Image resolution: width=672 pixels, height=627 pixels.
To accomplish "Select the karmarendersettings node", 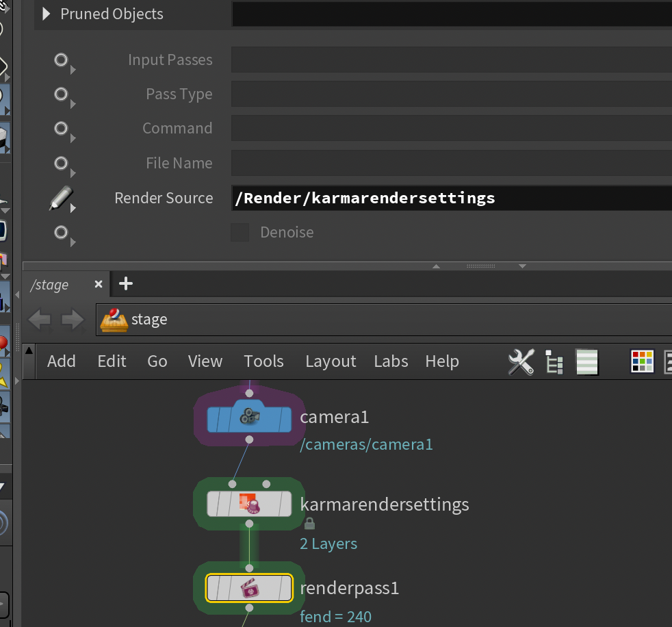I will [249, 504].
